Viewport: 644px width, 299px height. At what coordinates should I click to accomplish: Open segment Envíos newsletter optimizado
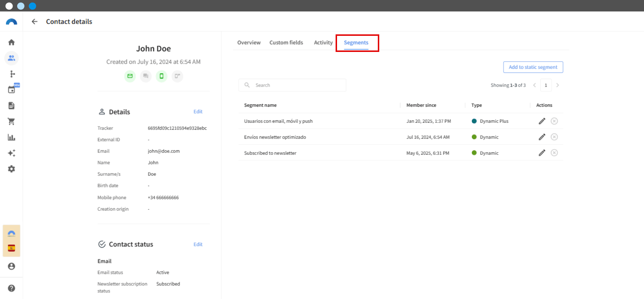[275, 137]
